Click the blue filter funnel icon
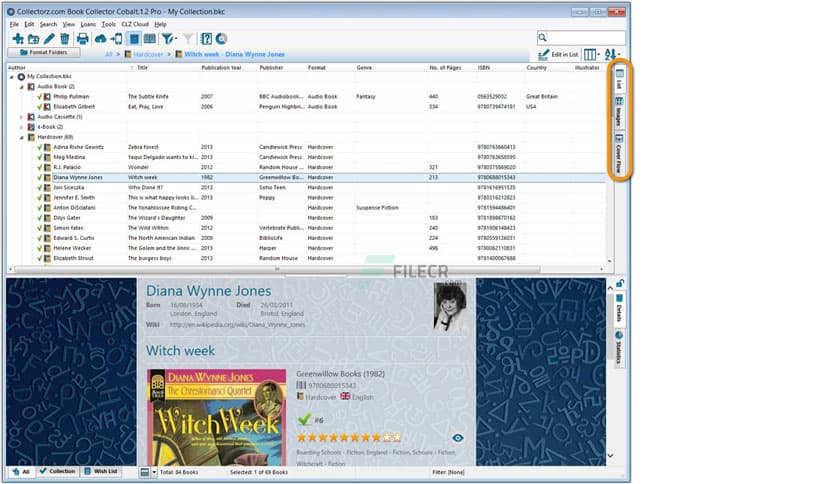Screen dimensions: 836x484 [x=167, y=38]
